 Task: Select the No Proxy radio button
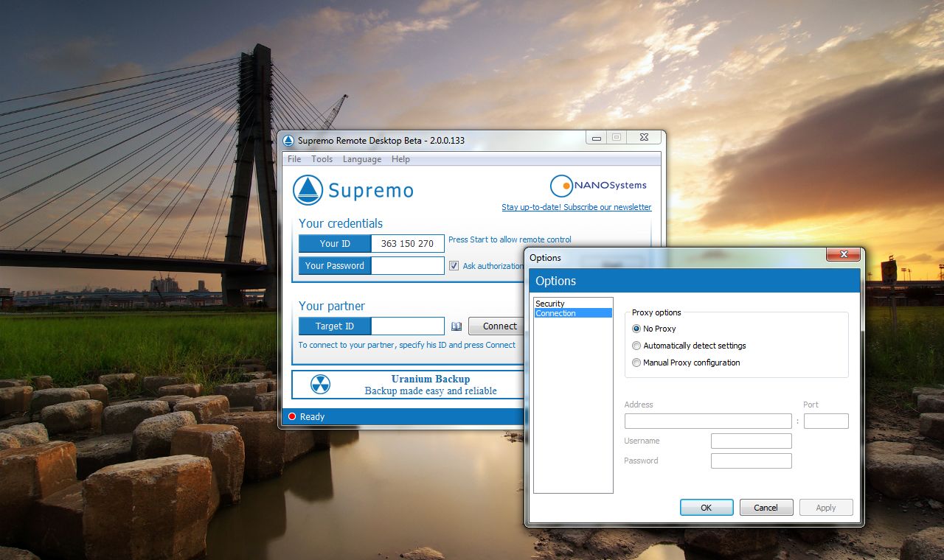tap(636, 329)
